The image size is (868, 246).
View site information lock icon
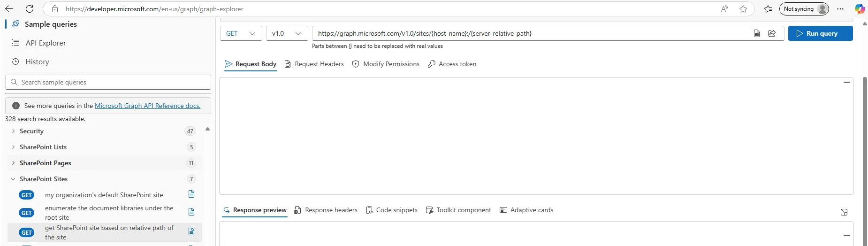point(55,9)
